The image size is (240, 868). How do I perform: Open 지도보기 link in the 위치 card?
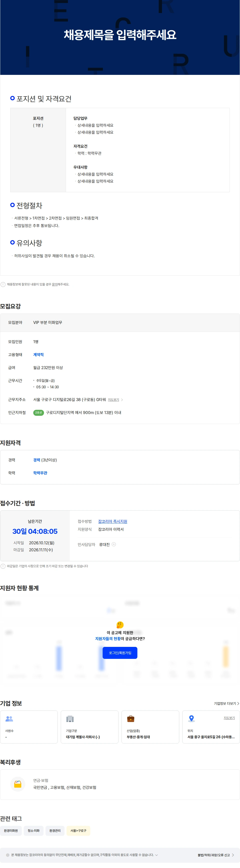click(229, 718)
